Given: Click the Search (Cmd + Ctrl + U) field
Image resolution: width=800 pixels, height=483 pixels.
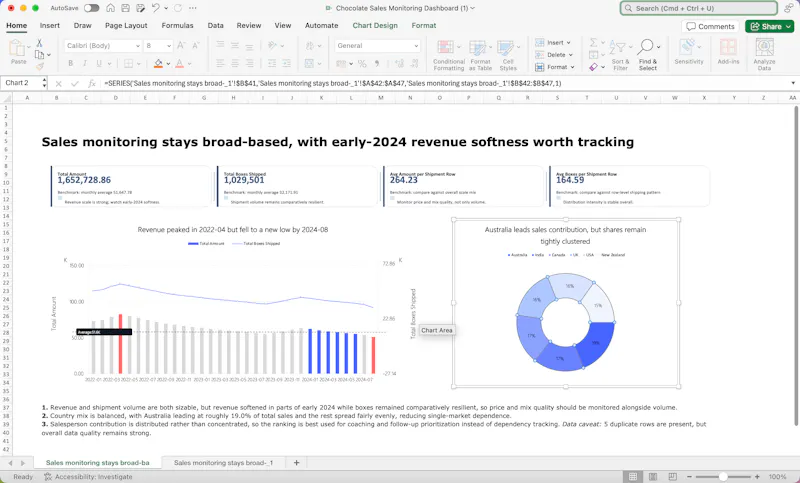Looking at the screenshot, I should point(698,8).
